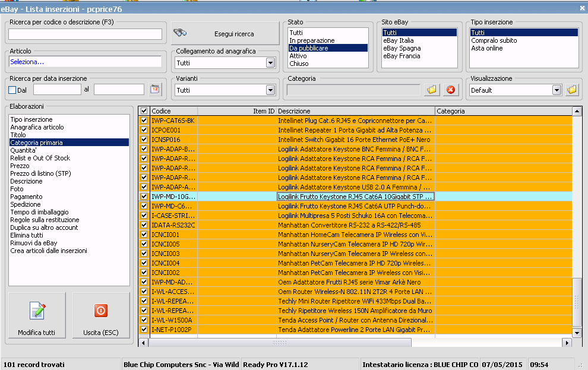
Task: Click the Esegui ricerca button
Action: tap(225, 33)
